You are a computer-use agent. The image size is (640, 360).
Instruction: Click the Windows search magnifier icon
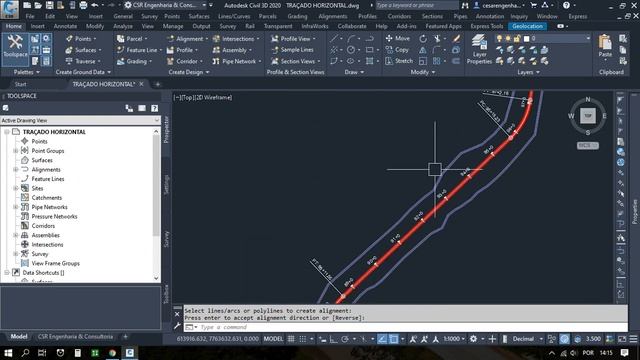[25, 353]
